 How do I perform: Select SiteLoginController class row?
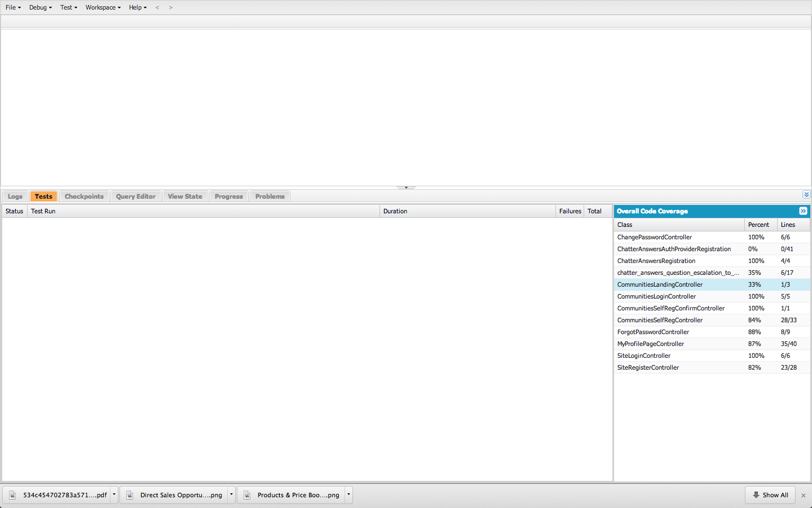point(712,356)
